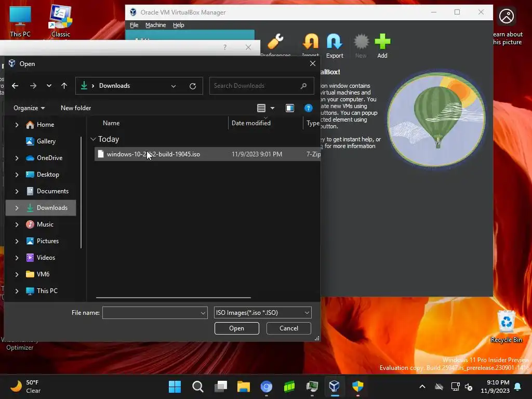
Task: Show hidden tray icons chevron
Action: (x=422, y=387)
